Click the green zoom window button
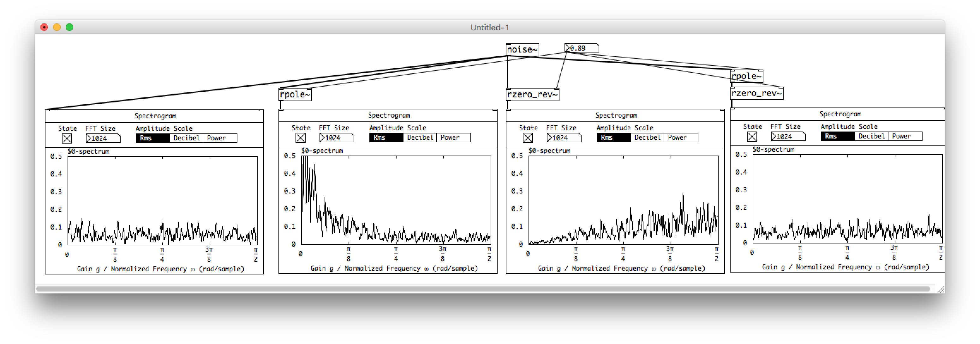980x344 pixels. coord(69,27)
